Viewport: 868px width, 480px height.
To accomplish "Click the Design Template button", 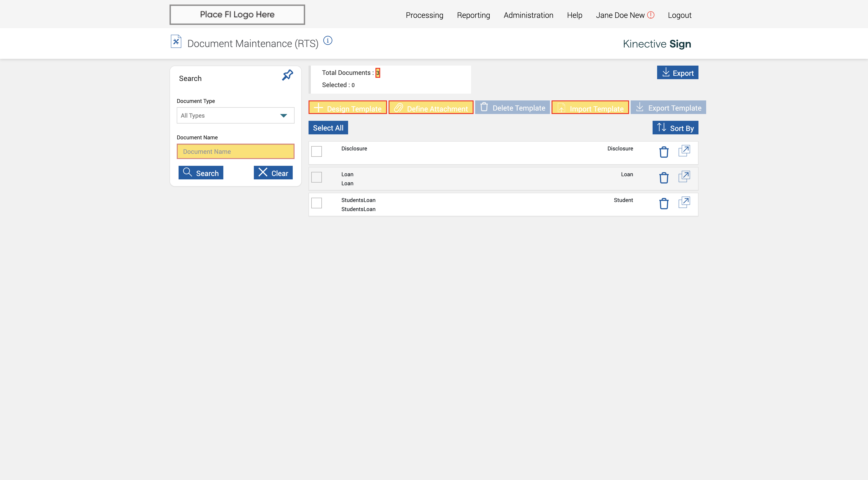I will tap(347, 108).
